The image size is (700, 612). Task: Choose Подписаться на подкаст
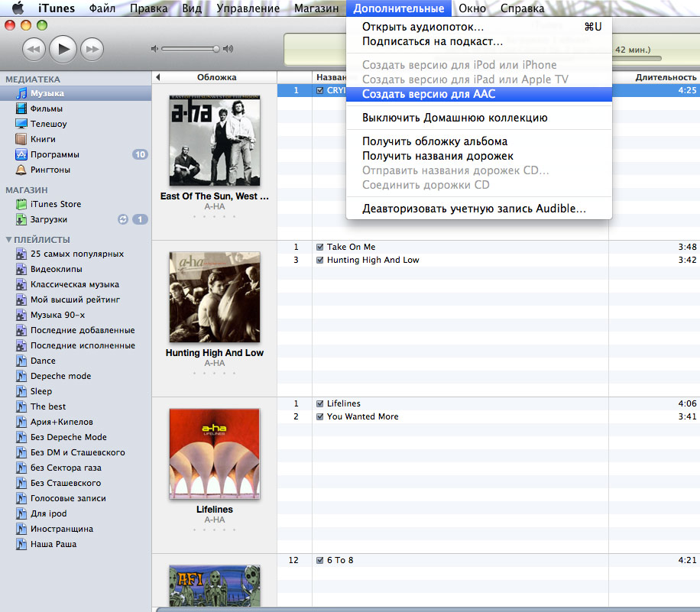tap(478, 41)
